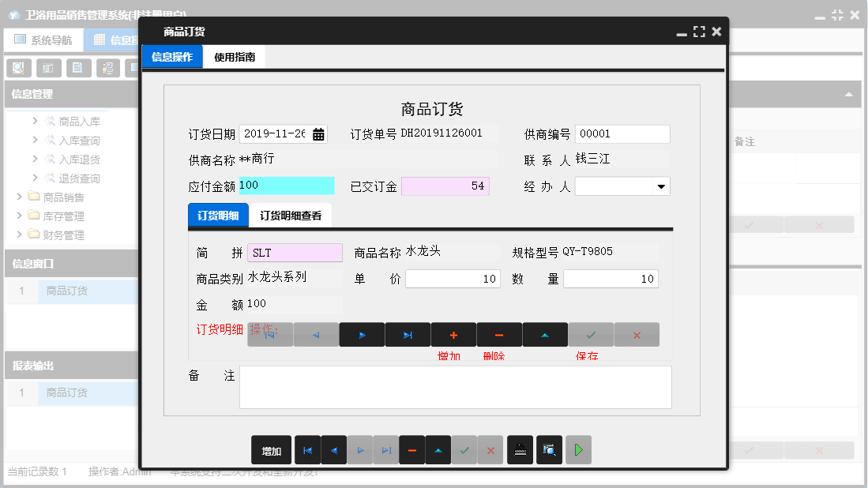Click the blue move-up triangle icon

tap(544, 334)
